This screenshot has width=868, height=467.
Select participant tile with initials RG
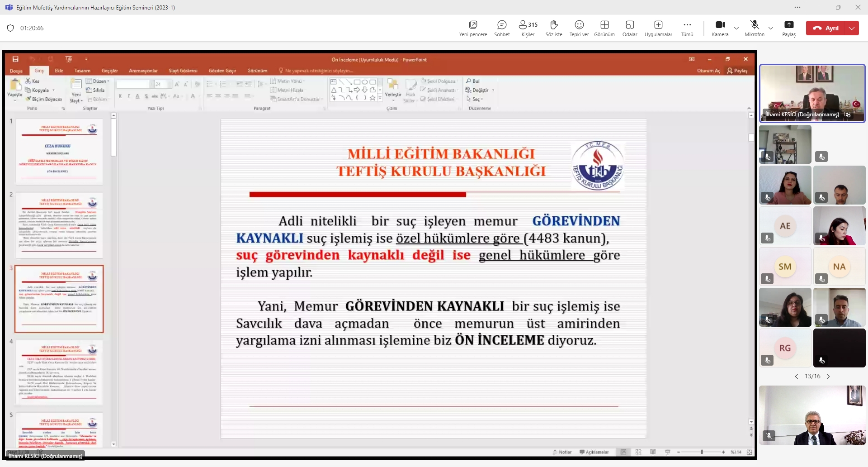785,348
